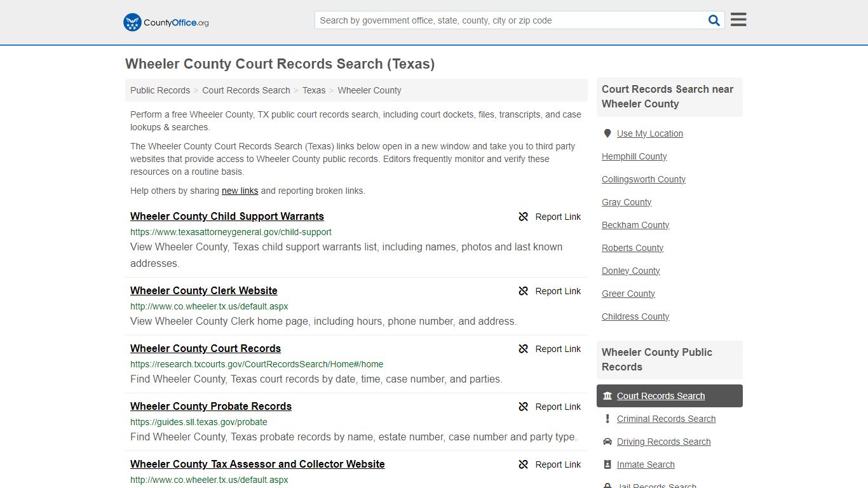Open Wheeler County Child Support Warrants link
Viewport: 868px width, 488px height.
(227, 216)
